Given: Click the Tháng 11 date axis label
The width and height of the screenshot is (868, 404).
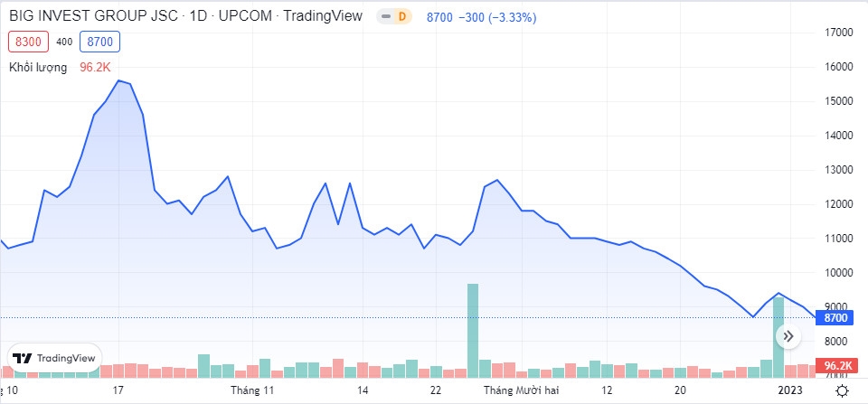Looking at the screenshot, I should coord(251,390).
